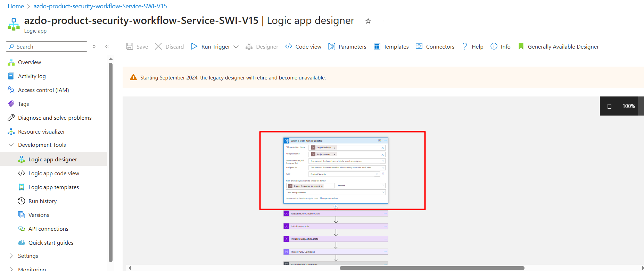Image resolution: width=644 pixels, height=271 pixels.
Task: Open Logic app templates in sidebar
Action: pyautogui.click(x=54, y=187)
